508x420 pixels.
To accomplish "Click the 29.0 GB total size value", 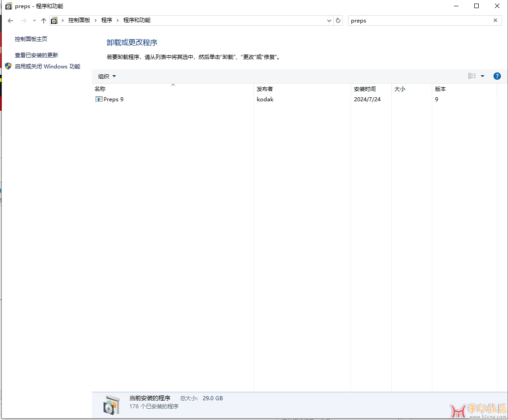I will [x=213, y=398].
